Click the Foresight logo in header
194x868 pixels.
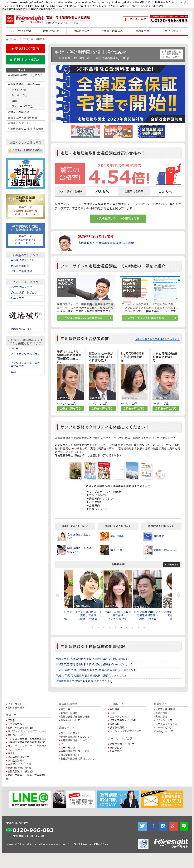click(30, 19)
